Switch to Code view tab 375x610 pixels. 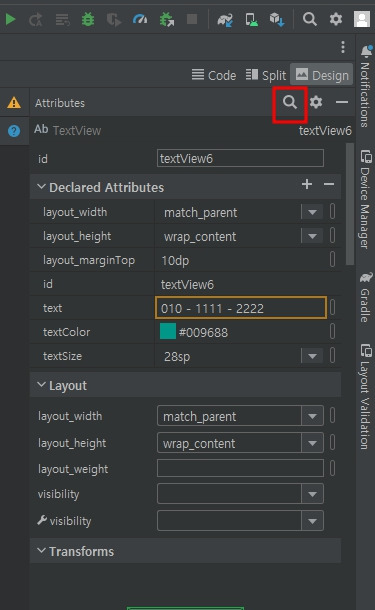(214, 75)
